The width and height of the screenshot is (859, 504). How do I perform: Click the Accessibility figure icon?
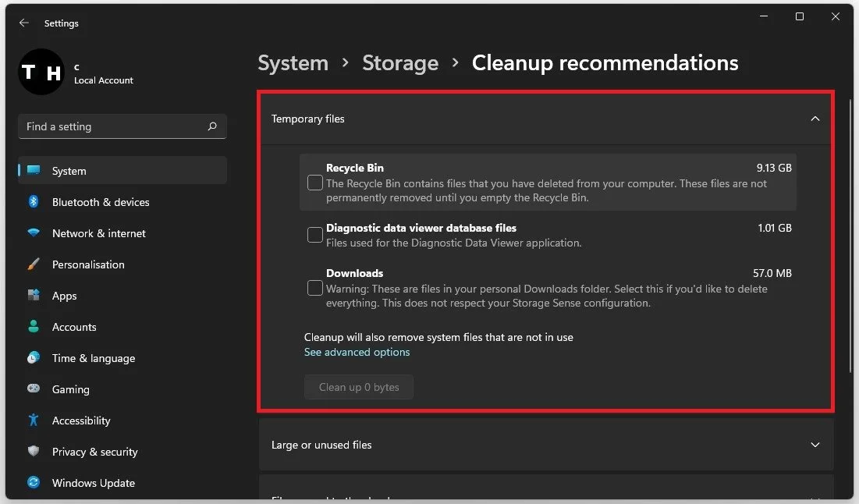34,421
